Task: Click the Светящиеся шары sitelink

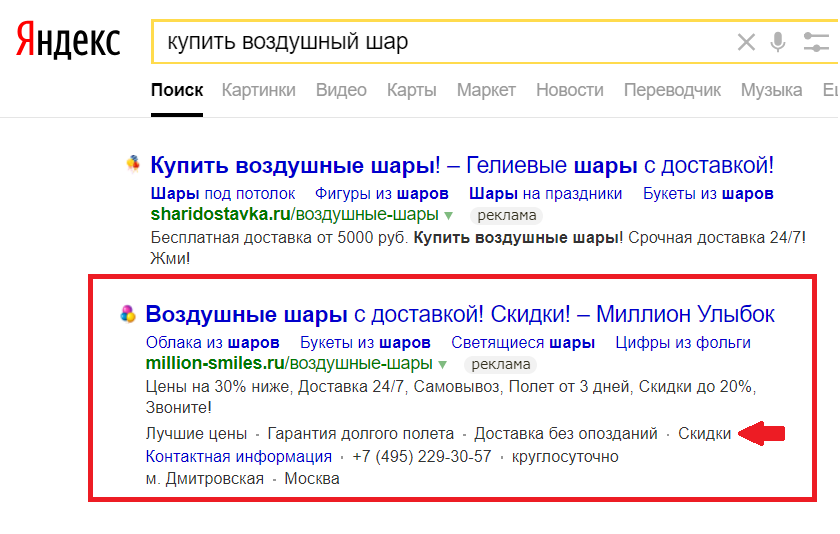Action: pyautogui.click(x=522, y=343)
